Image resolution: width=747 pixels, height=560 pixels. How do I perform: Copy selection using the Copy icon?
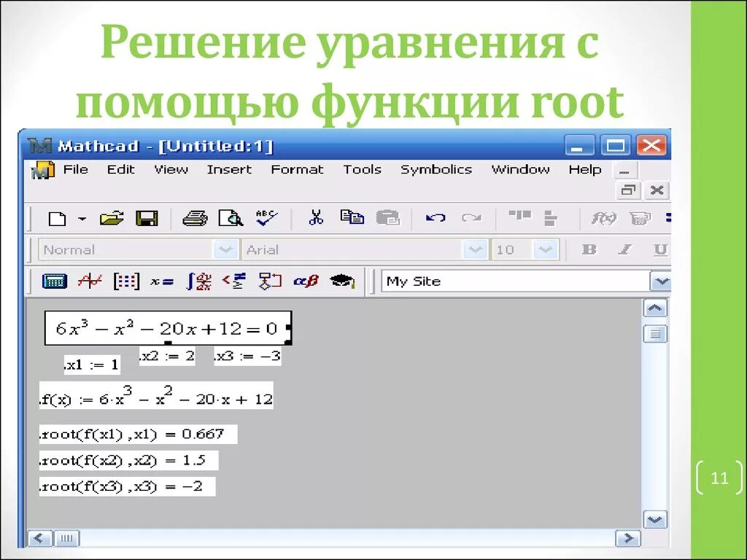click(352, 217)
